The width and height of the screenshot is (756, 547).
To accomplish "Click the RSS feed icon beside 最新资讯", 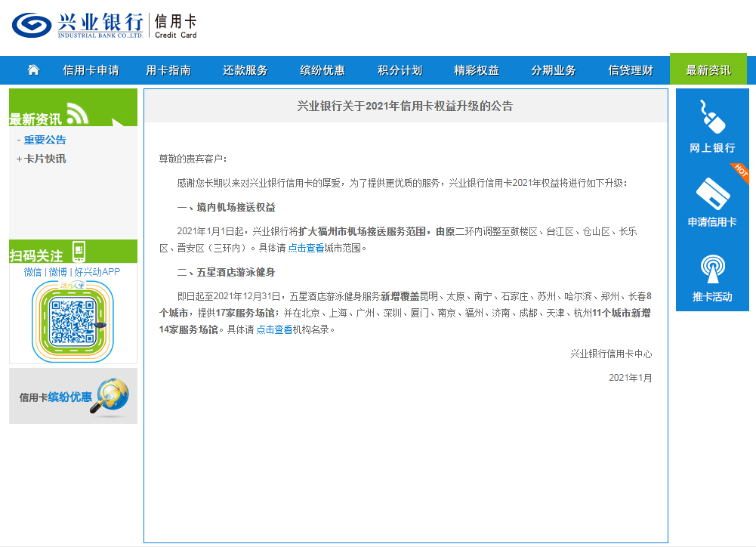I will pos(77,113).
